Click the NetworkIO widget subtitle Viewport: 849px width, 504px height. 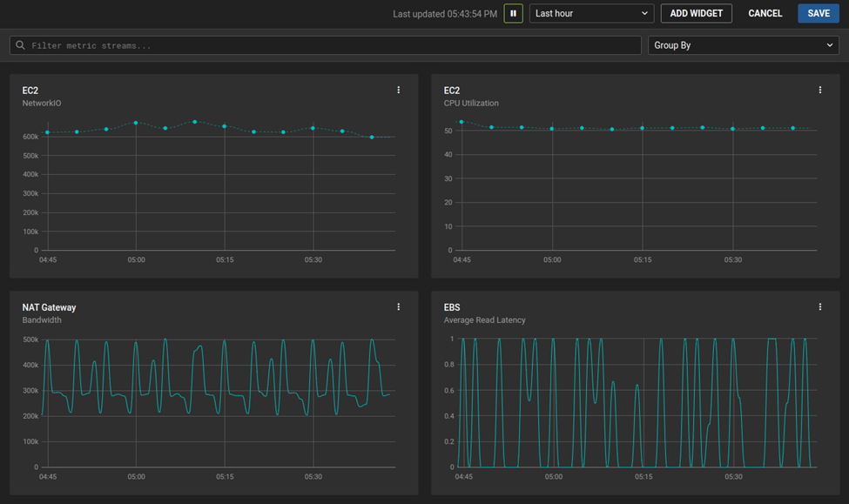[x=42, y=103]
